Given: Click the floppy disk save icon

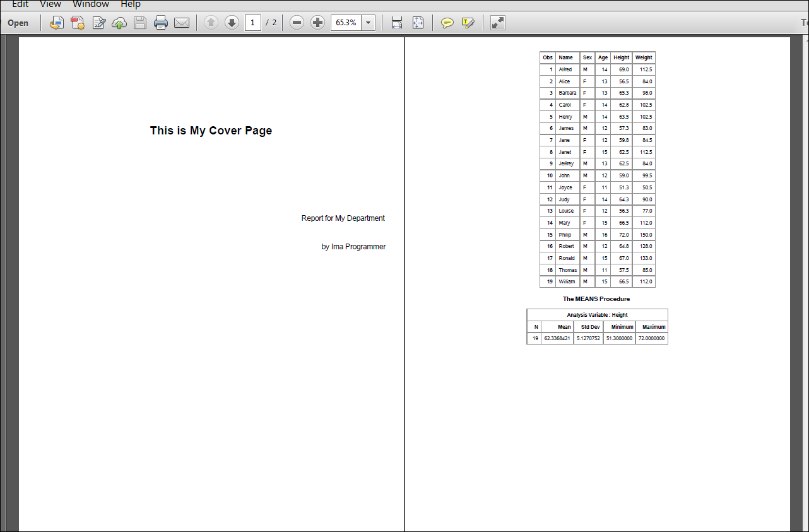Looking at the screenshot, I should pyautogui.click(x=140, y=23).
